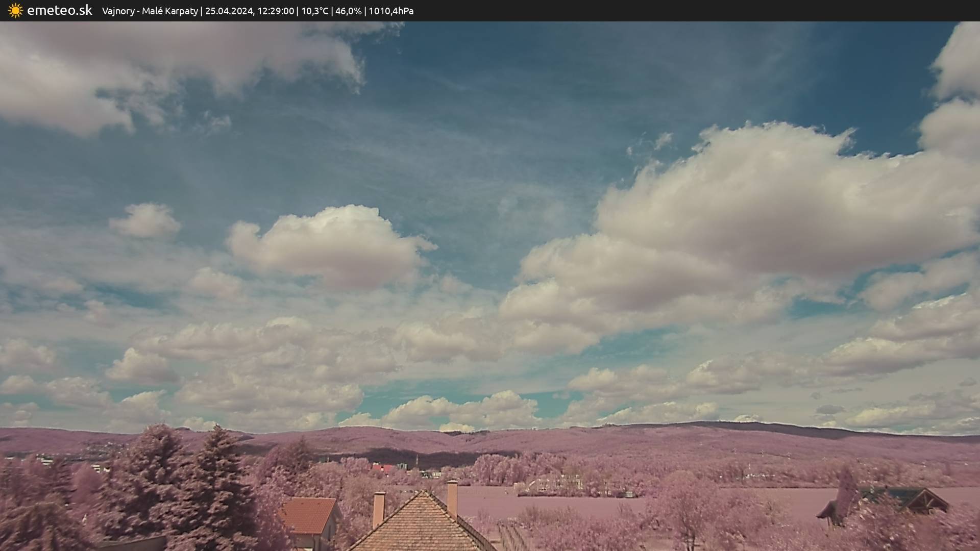The width and height of the screenshot is (980, 551).
Task: Click the large cumulus cloud on right
Action: tap(766, 204)
